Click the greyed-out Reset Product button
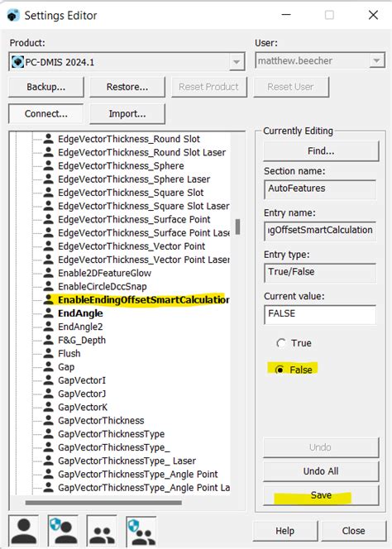Screen dimensions: 392x549 (208, 87)
